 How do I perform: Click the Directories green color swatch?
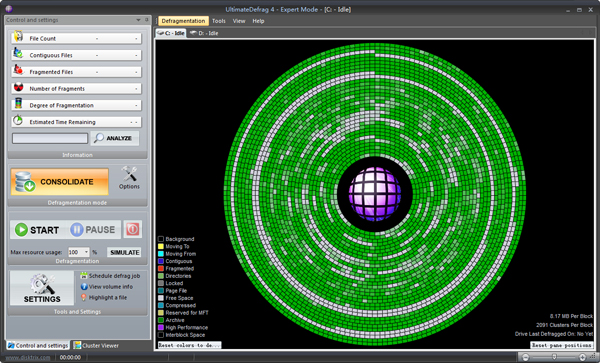161,276
